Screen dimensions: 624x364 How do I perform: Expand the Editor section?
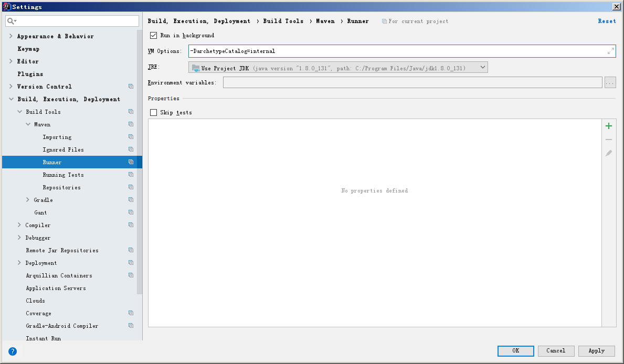(10, 61)
